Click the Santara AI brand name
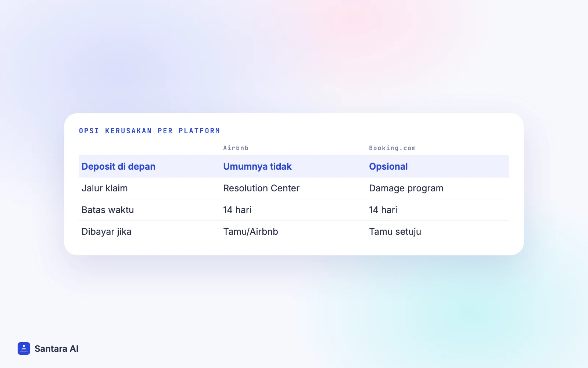The width and height of the screenshot is (588, 368). pyautogui.click(x=57, y=349)
